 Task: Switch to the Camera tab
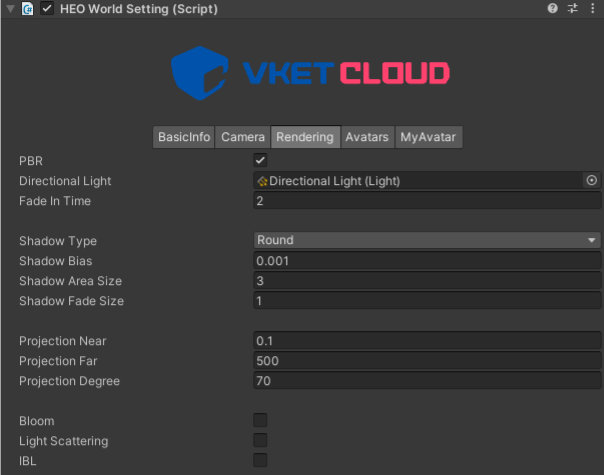(243, 137)
